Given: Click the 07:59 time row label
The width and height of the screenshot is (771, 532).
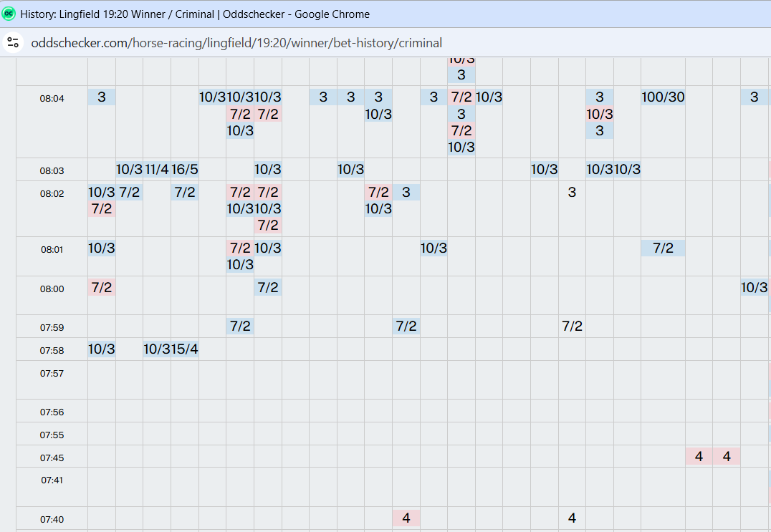Looking at the screenshot, I should click(x=52, y=328).
